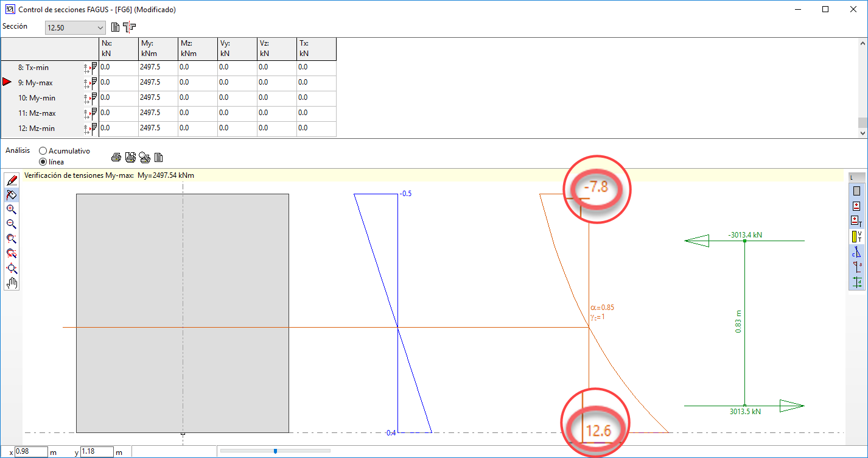868x458 pixels.
Task: Open the Sección 12.50 dropdown
Action: click(75, 27)
